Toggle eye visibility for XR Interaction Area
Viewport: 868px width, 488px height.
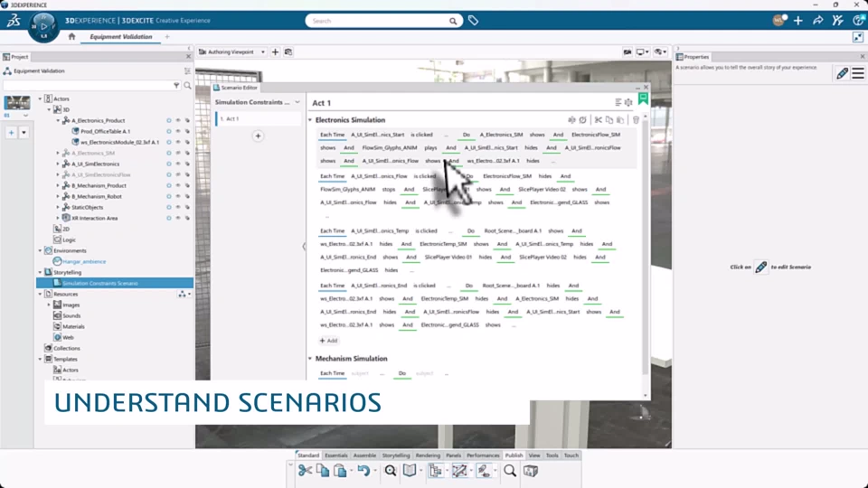tap(178, 218)
